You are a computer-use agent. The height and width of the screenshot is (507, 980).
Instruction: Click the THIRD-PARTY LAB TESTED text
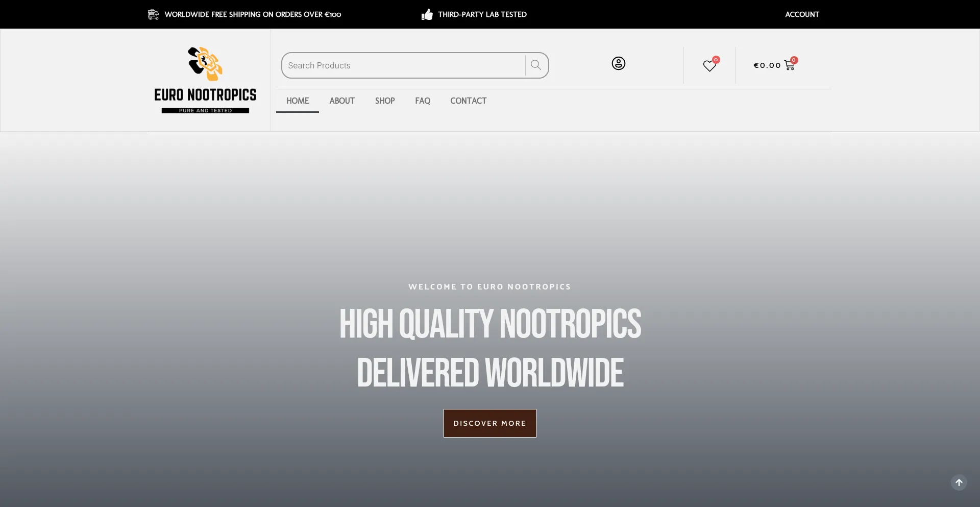click(482, 14)
